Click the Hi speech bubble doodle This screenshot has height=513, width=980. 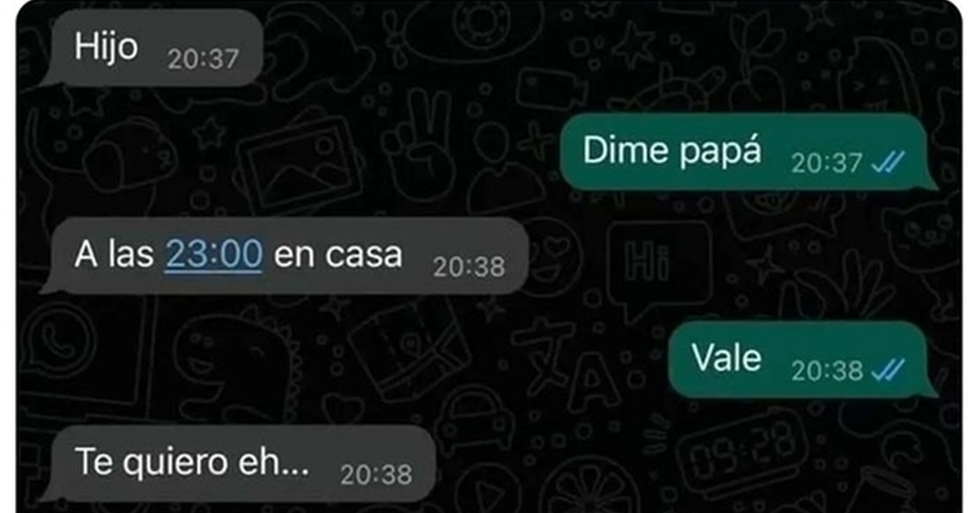pyautogui.click(x=658, y=271)
